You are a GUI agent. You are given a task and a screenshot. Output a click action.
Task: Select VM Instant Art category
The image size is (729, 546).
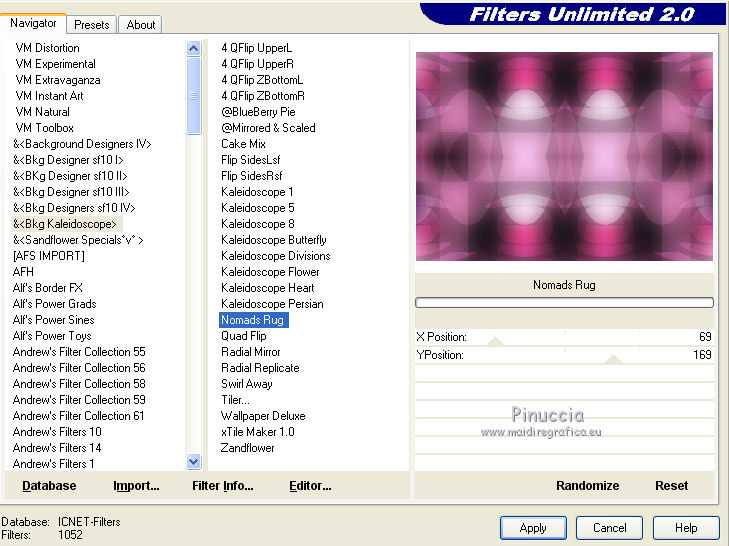tap(49, 96)
